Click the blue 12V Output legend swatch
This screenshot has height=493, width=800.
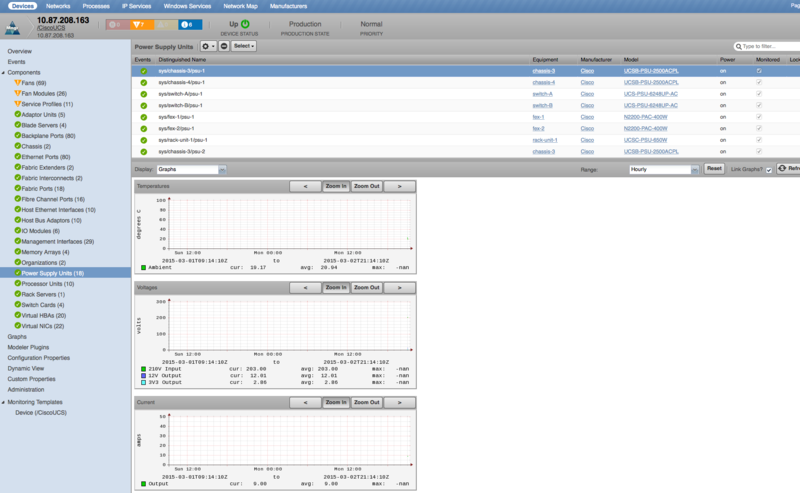[x=143, y=376]
